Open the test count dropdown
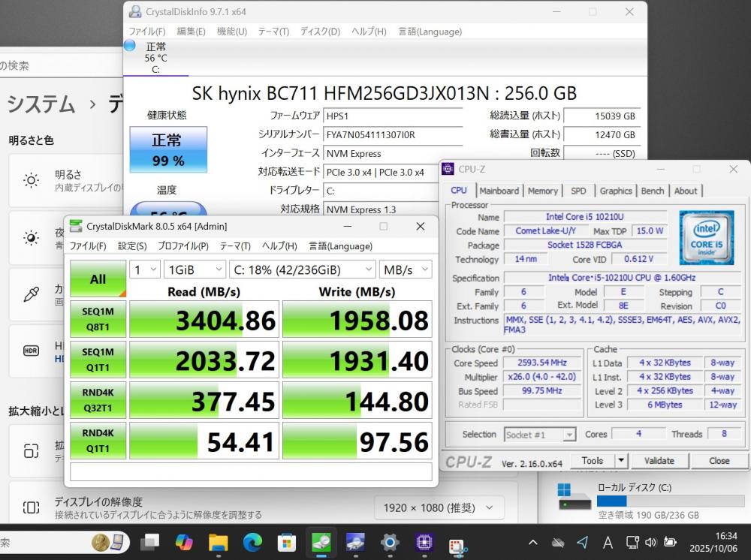The image size is (751, 560). 145,269
